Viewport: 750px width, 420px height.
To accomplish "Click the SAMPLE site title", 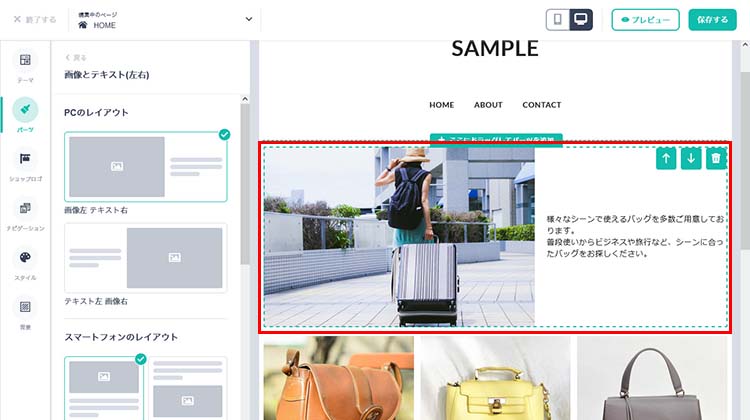I will coord(495,48).
